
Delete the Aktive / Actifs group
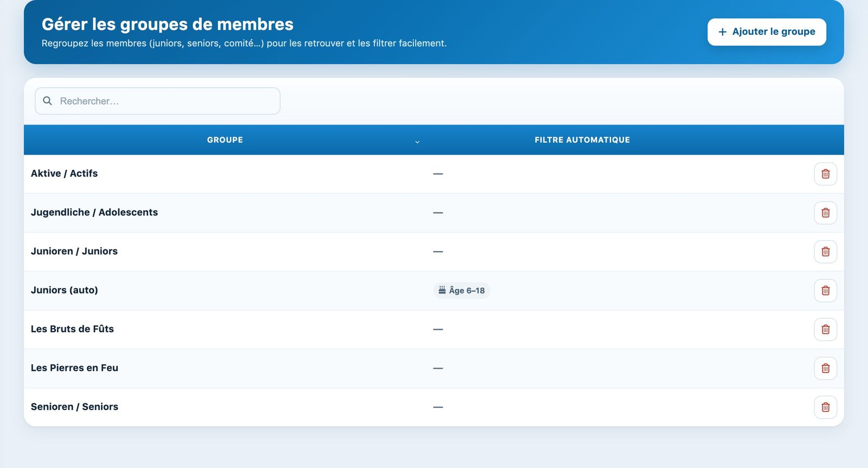point(825,174)
